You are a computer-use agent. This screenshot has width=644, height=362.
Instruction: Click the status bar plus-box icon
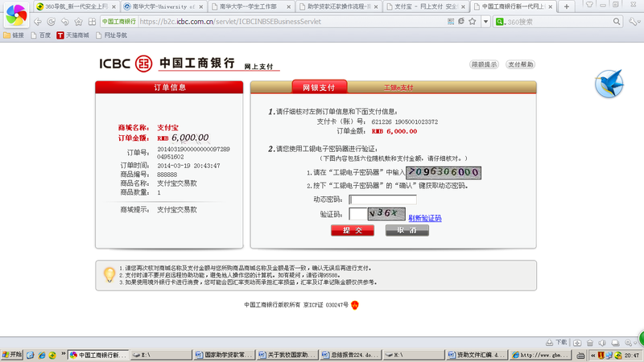577,343
